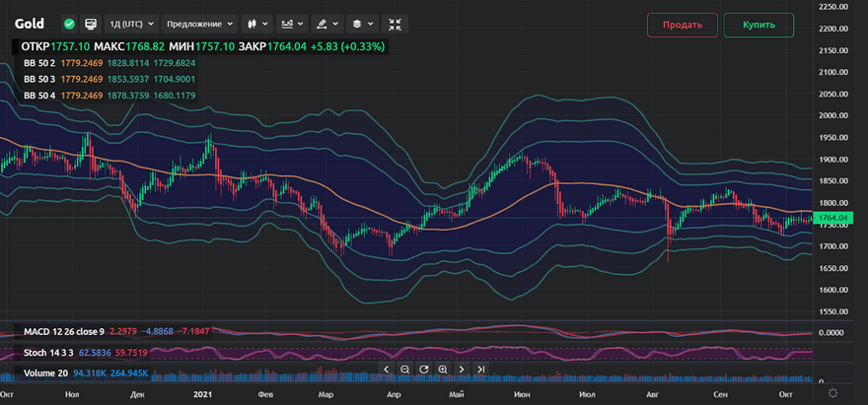This screenshot has height=405, width=868.
Task: Select the MACD 12 26 close 9 label
Action: [65, 331]
